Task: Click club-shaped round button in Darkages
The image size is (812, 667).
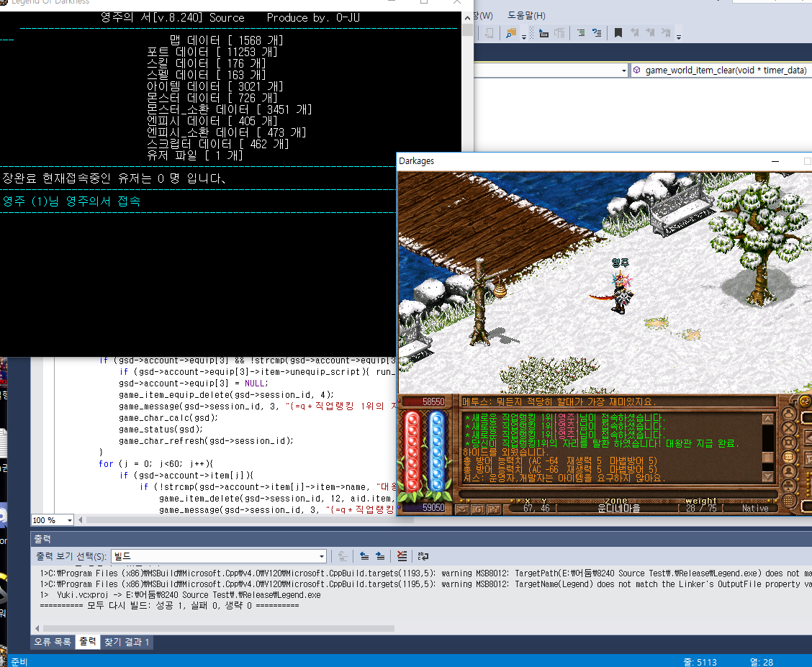Action: (x=788, y=486)
